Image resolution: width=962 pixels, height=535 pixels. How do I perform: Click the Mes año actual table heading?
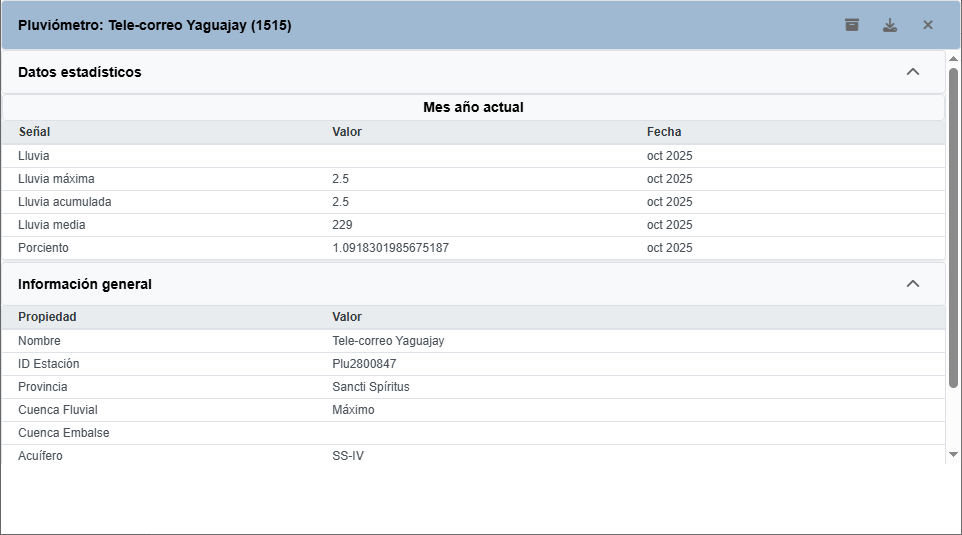click(473, 107)
